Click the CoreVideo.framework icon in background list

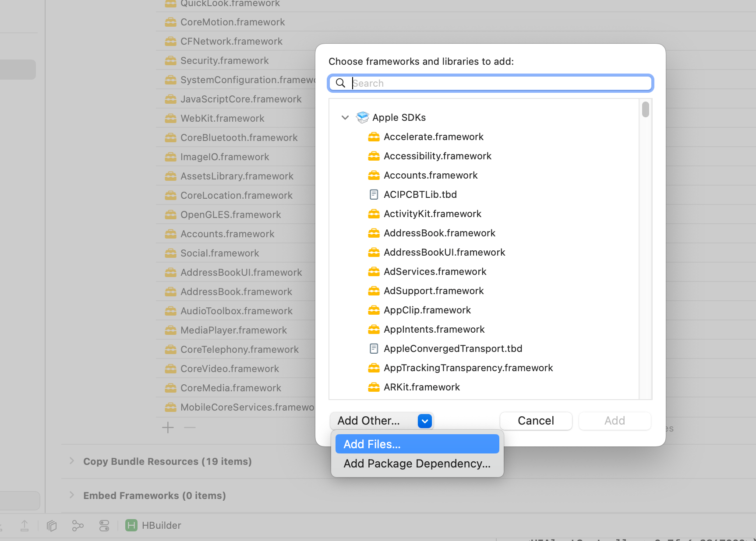point(170,369)
